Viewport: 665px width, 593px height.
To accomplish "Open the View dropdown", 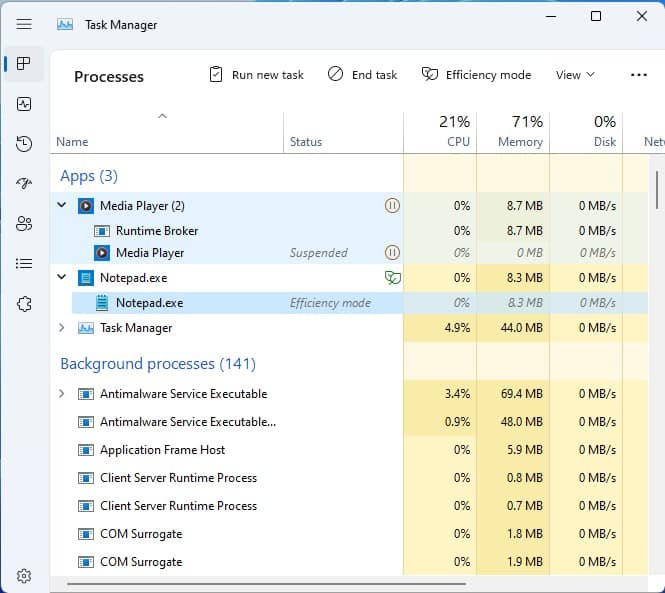I will tap(575, 75).
